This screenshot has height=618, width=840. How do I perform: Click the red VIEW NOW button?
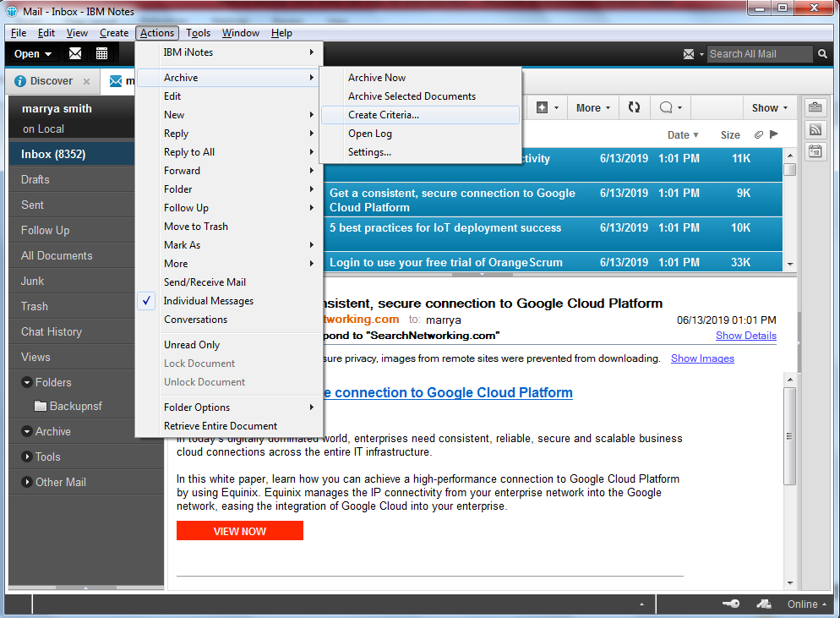click(239, 530)
